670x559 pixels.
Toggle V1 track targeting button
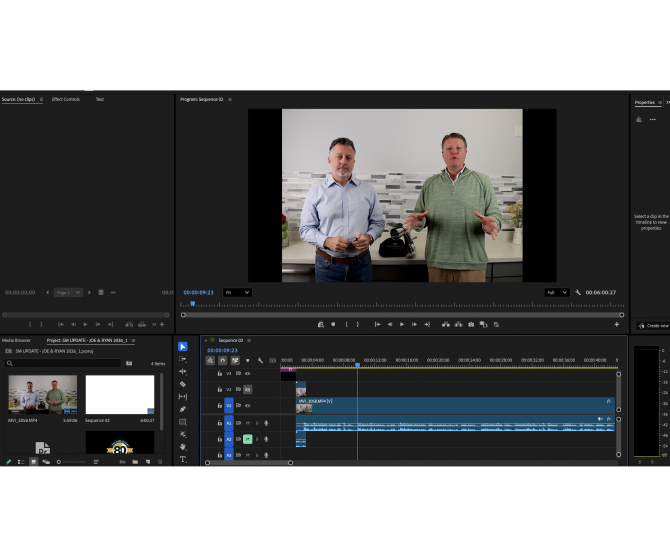[x=229, y=406]
